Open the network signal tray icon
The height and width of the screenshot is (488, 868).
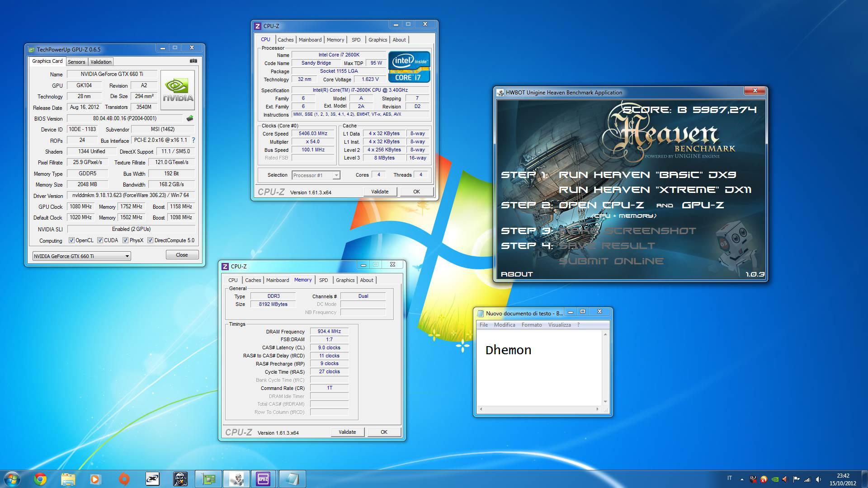click(x=807, y=479)
